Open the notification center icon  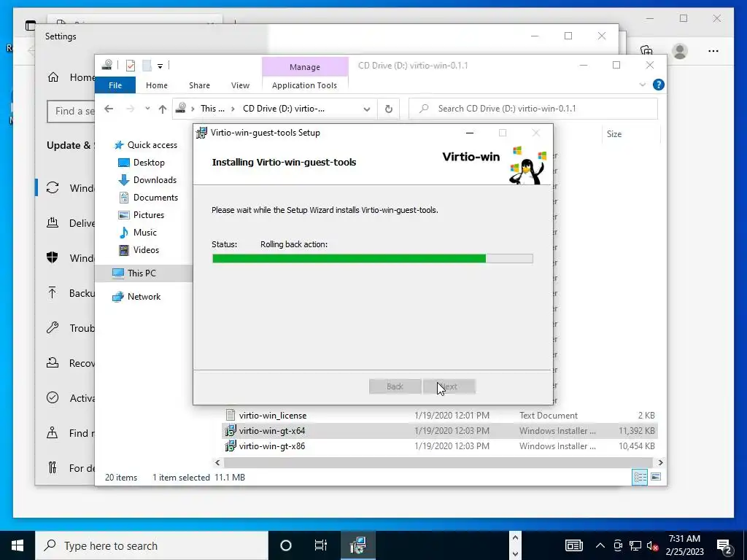pyautogui.click(x=724, y=546)
